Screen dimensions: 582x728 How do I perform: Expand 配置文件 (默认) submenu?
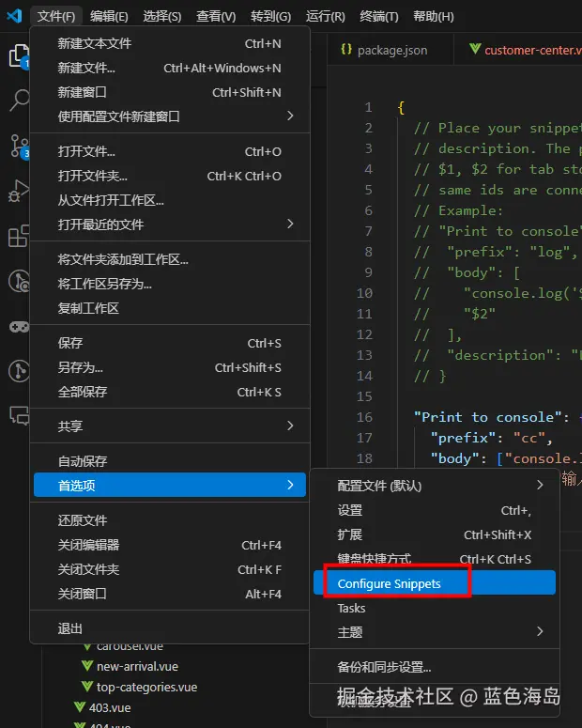click(435, 486)
